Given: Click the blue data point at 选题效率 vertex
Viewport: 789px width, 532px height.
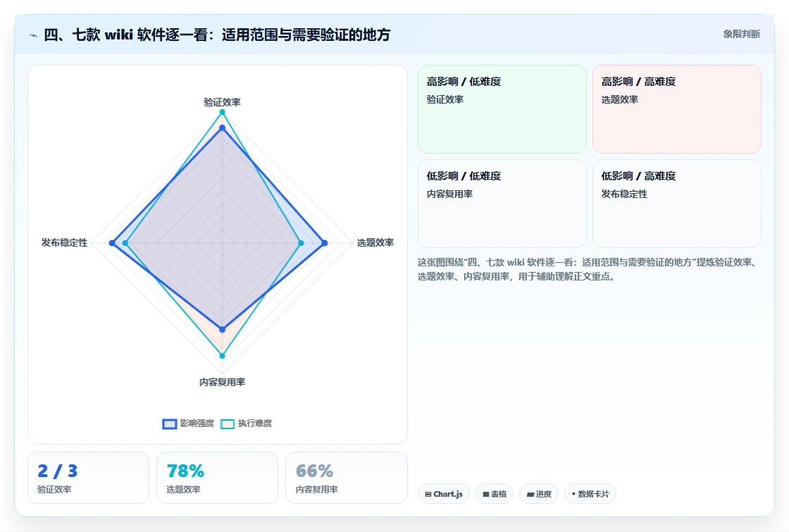Looking at the screenshot, I should (325, 243).
